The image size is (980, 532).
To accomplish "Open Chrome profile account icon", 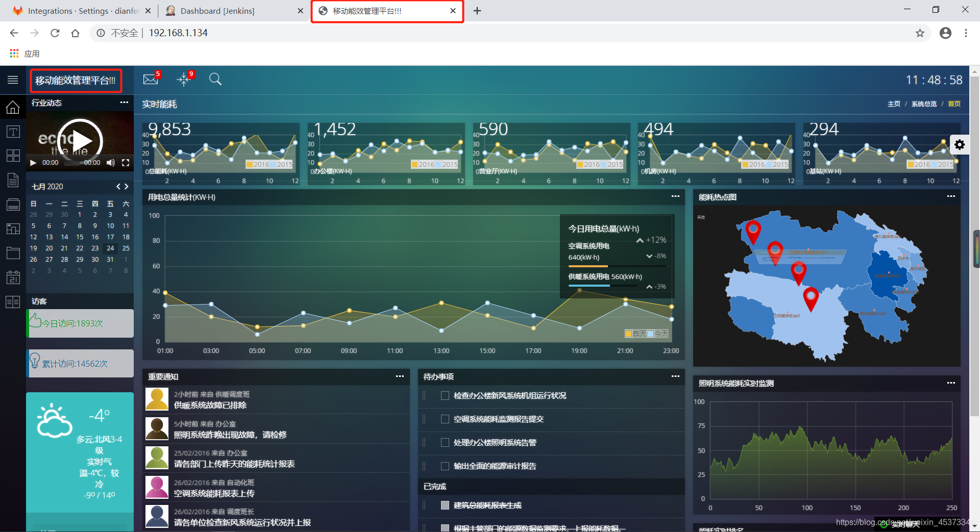I will pos(945,33).
